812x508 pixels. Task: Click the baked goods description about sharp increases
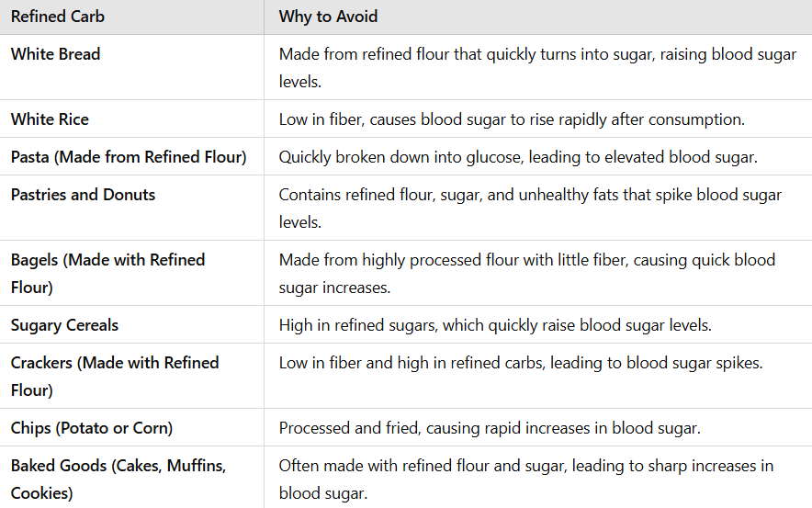coord(526,480)
